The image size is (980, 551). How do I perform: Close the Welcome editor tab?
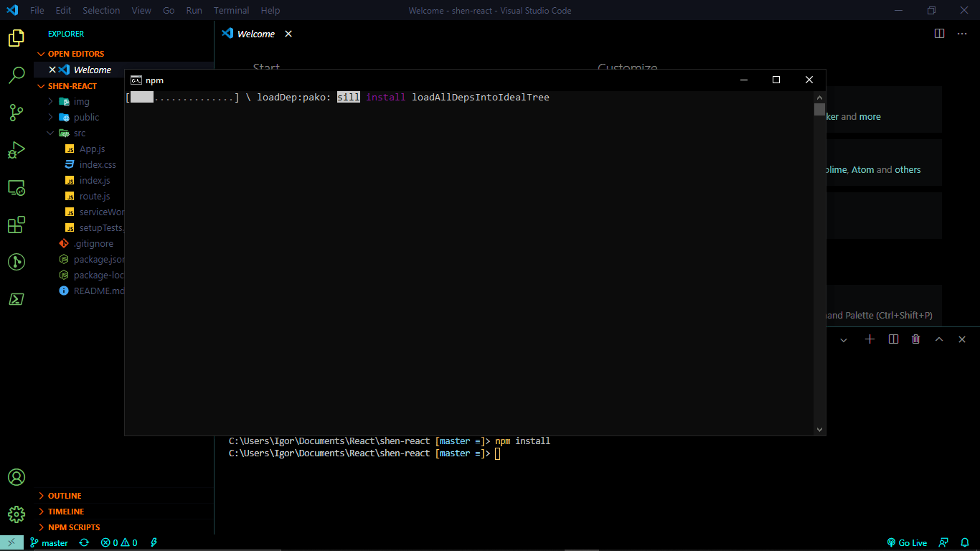pyautogui.click(x=288, y=34)
